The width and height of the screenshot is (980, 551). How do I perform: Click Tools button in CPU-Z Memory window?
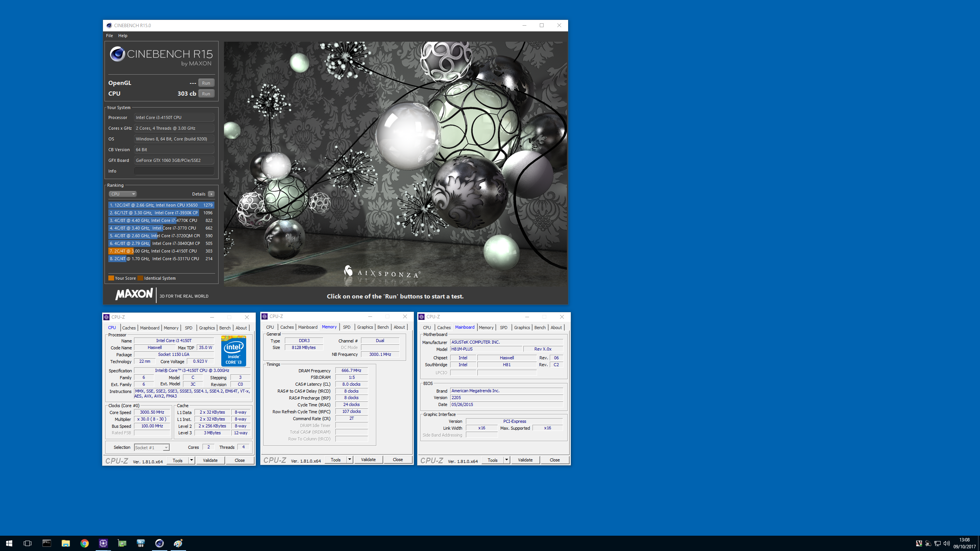[336, 460]
